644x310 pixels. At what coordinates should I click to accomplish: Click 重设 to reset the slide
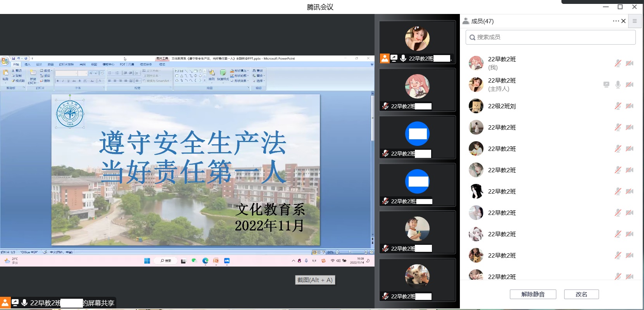click(45, 76)
